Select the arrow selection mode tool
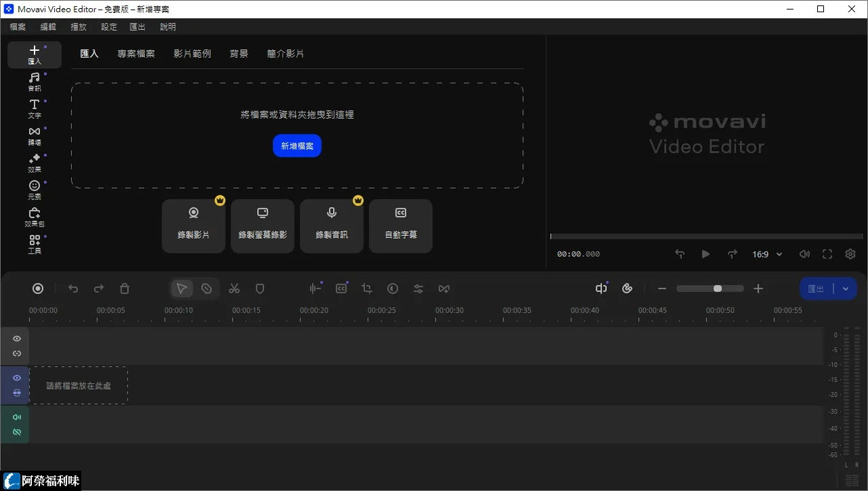The width and height of the screenshot is (868, 491). coord(182,289)
